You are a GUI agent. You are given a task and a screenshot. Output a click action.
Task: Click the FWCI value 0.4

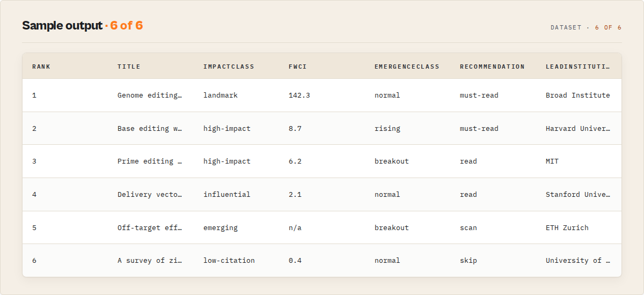point(295,261)
